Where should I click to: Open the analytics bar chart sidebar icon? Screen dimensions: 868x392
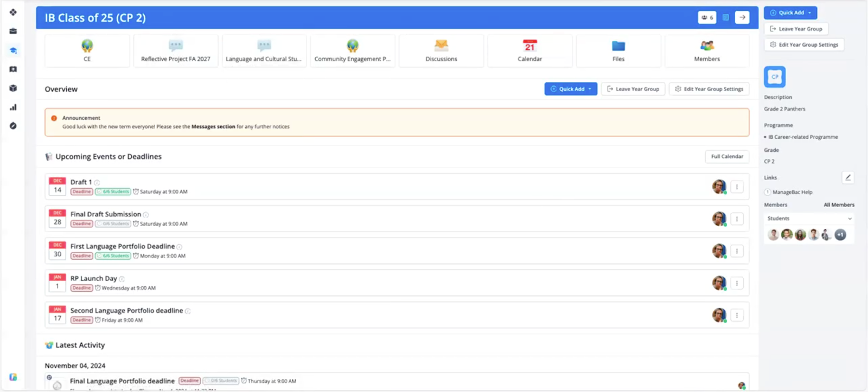coord(13,107)
